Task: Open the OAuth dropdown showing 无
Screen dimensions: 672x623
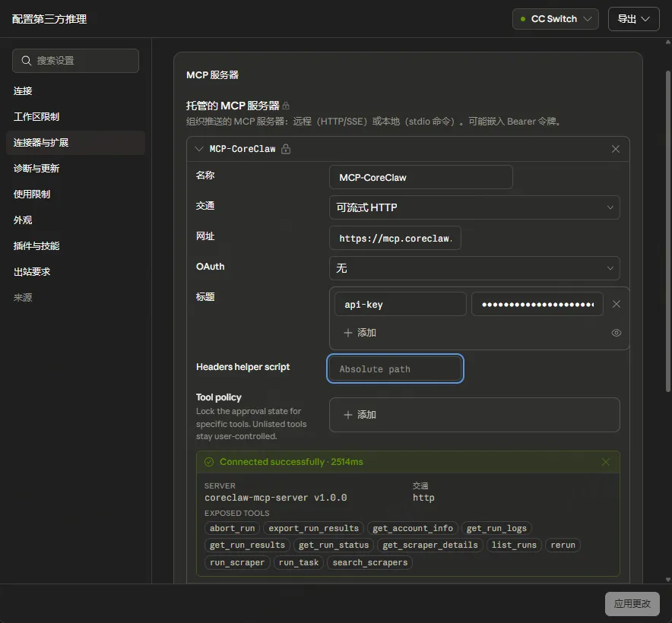Action: (x=474, y=268)
